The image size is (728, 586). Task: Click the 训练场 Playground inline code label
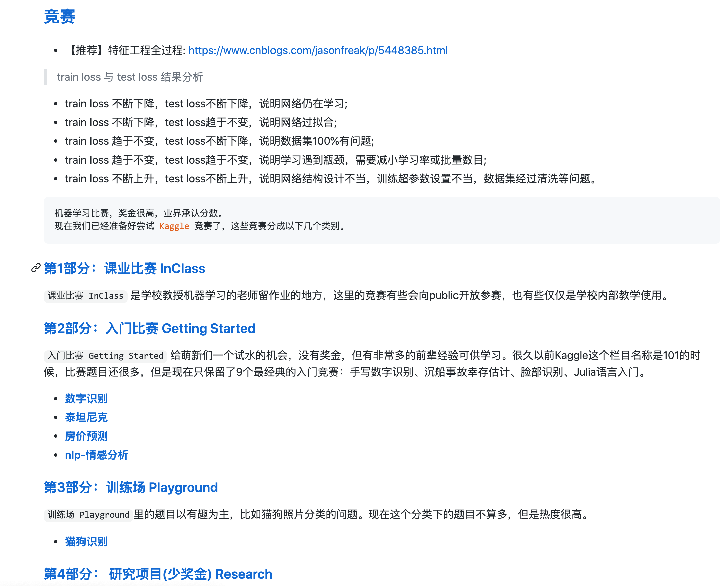[88, 515]
